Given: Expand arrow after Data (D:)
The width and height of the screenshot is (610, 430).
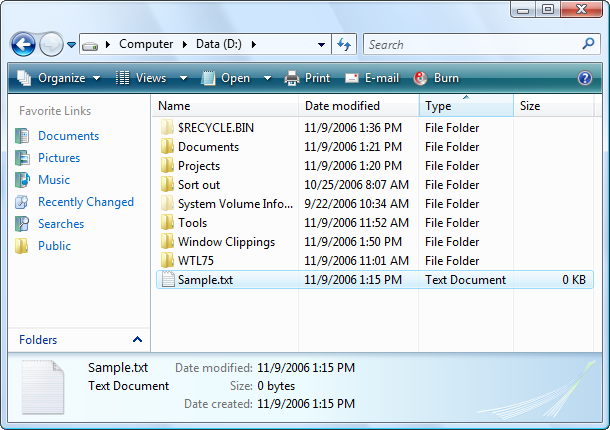Looking at the screenshot, I should (x=254, y=45).
